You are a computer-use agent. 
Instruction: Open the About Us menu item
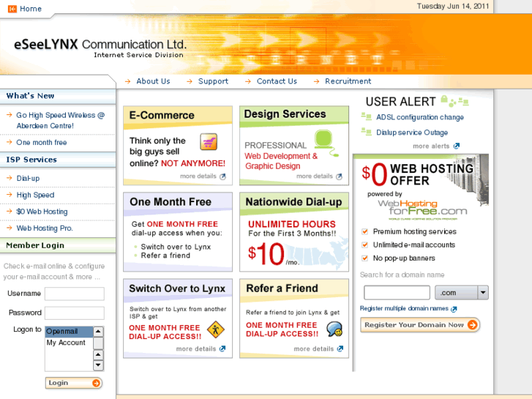153,81
